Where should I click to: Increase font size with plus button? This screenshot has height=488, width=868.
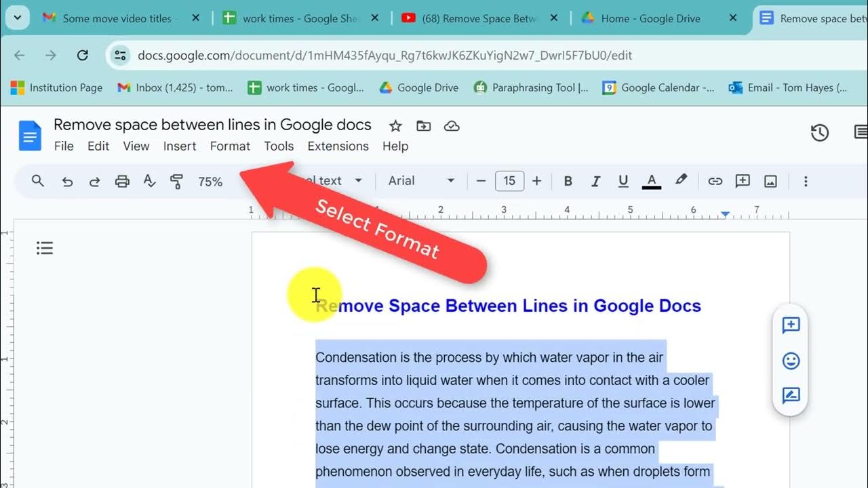click(x=536, y=181)
